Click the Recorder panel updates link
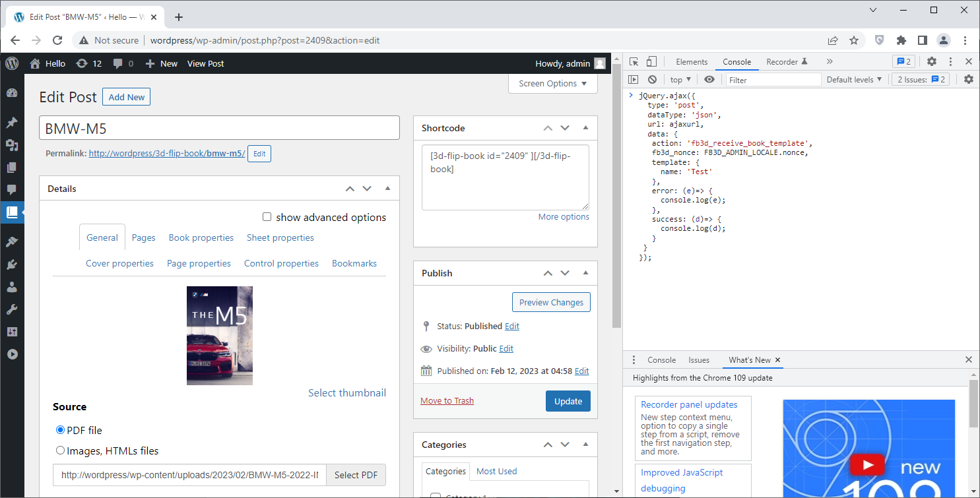Image resolution: width=980 pixels, height=498 pixels. pyautogui.click(x=690, y=404)
